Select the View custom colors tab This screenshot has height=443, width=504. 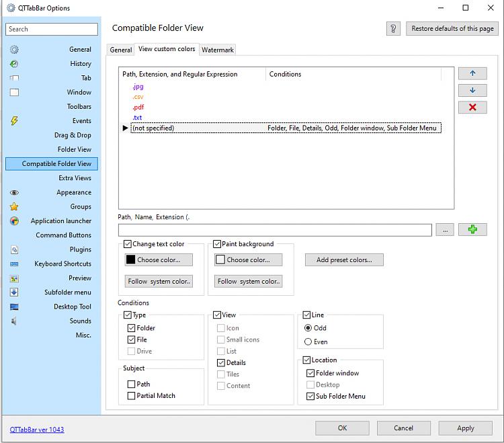pyautogui.click(x=167, y=49)
